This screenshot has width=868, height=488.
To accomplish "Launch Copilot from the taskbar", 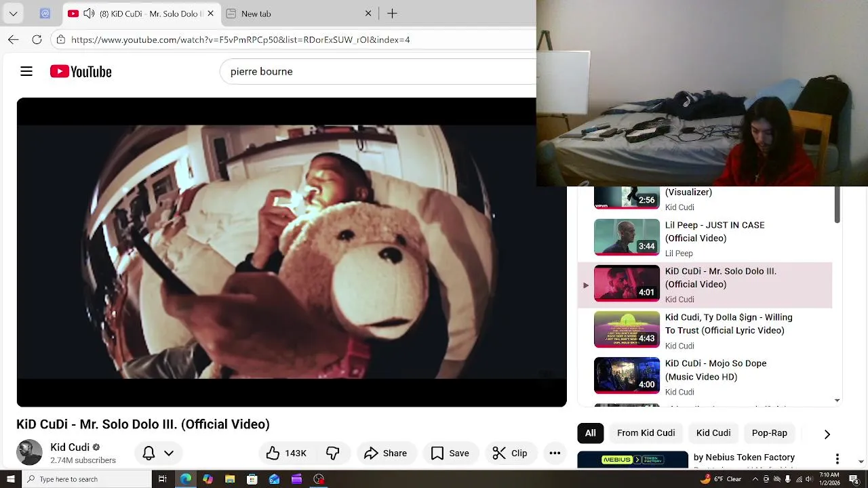I will point(208,479).
